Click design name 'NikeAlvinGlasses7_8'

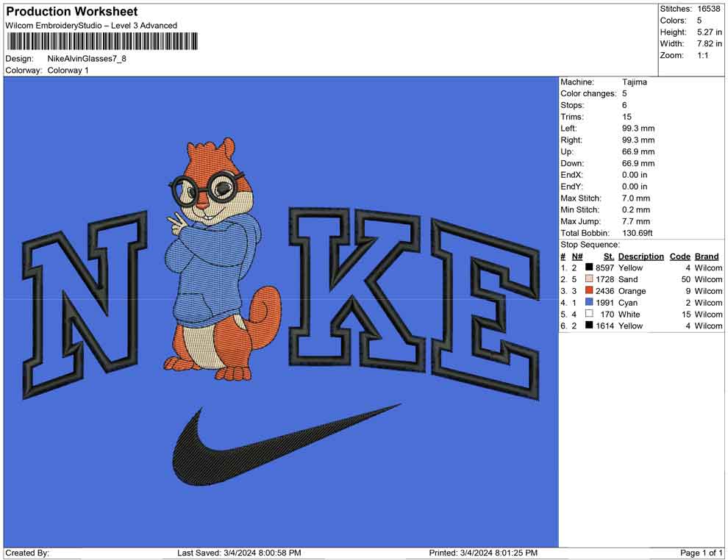(87, 59)
